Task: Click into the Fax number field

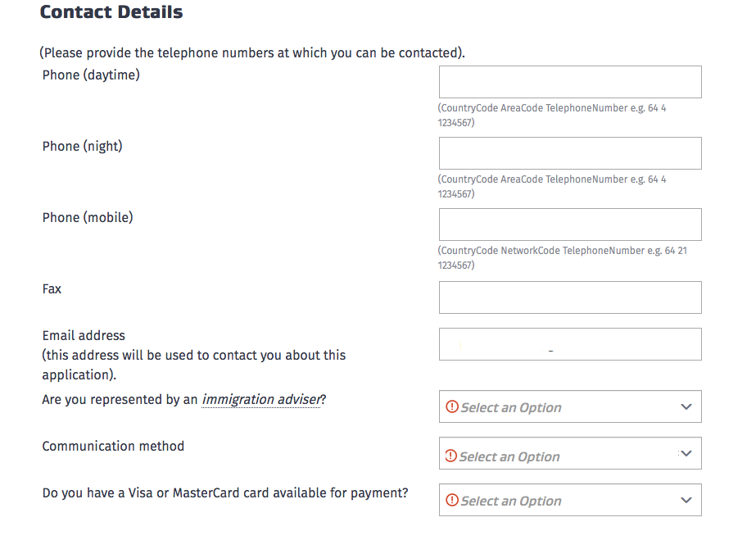Action: pyautogui.click(x=570, y=297)
